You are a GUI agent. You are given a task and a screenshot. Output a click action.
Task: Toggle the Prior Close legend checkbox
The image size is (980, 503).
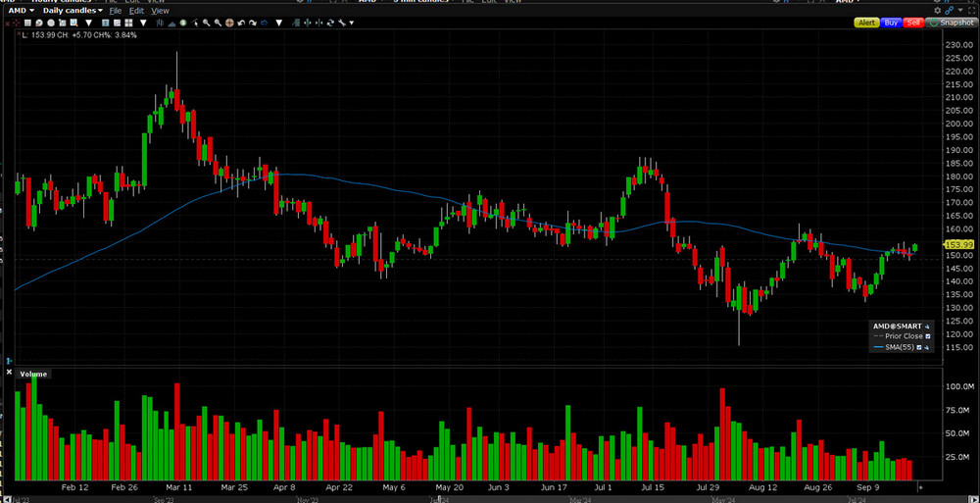(x=927, y=335)
